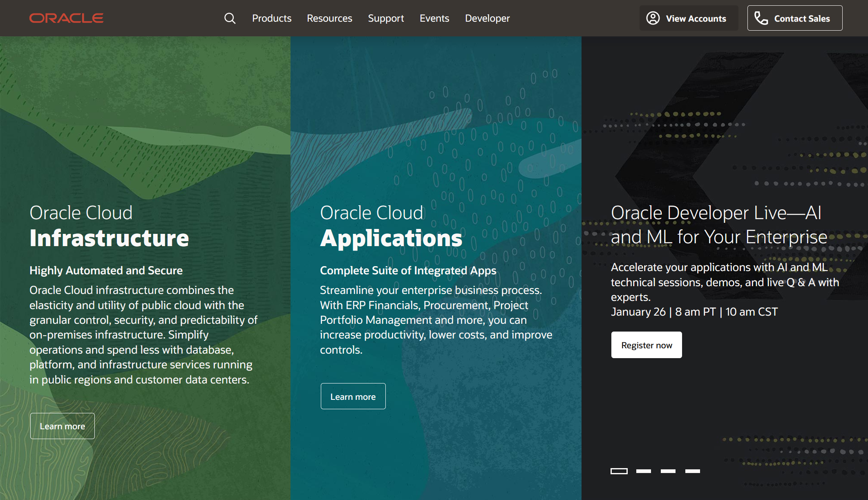Click Learn more under Infrastructure
Viewport: 868px width, 500px height.
[x=63, y=426]
